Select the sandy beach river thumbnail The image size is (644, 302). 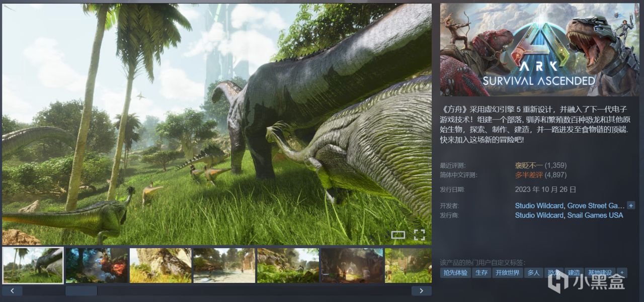click(x=224, y=265)
